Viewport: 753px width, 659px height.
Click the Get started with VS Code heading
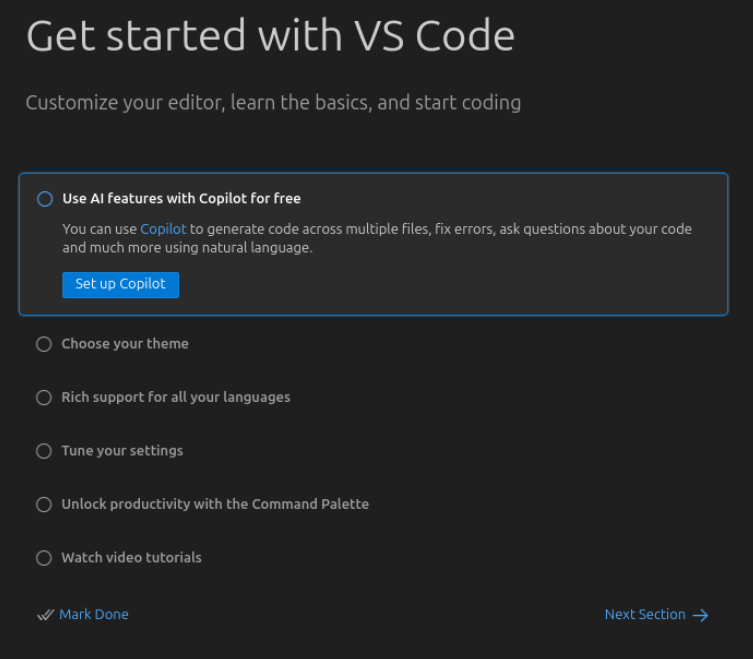[270, 37]
